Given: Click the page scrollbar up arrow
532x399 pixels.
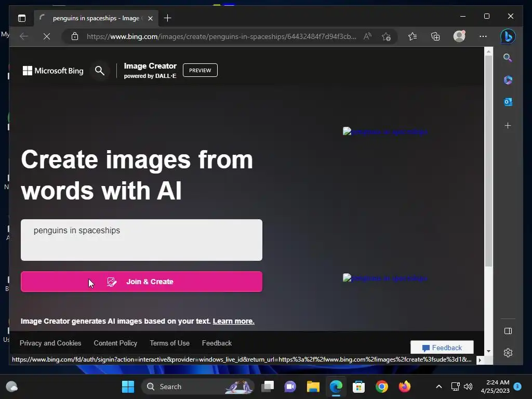Looking at the screenshot, I should tap(488, 51).
